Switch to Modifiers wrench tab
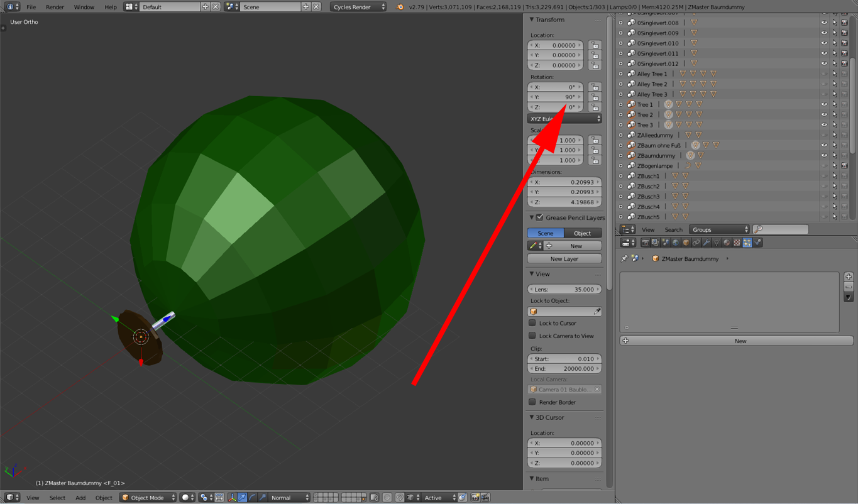This screenshot has height=504, width=858. [x=707, y=243]
